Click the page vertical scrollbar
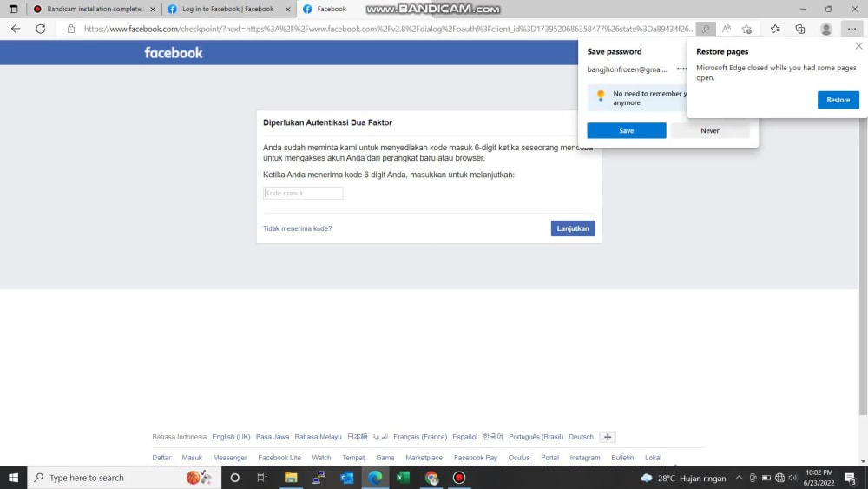The image size is (868, 489). (x=863, y=266)
